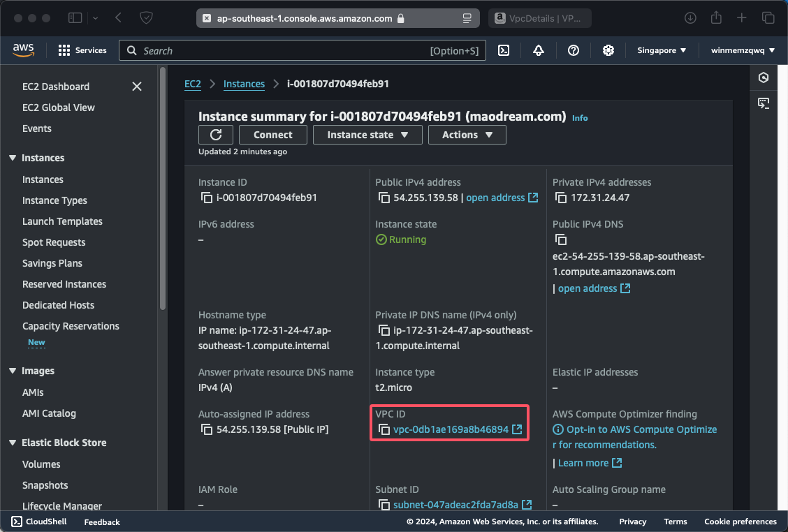Click the sidebar vertical scrollbar
The width and height of the screenshot is (788, 532).
[162, 189]
